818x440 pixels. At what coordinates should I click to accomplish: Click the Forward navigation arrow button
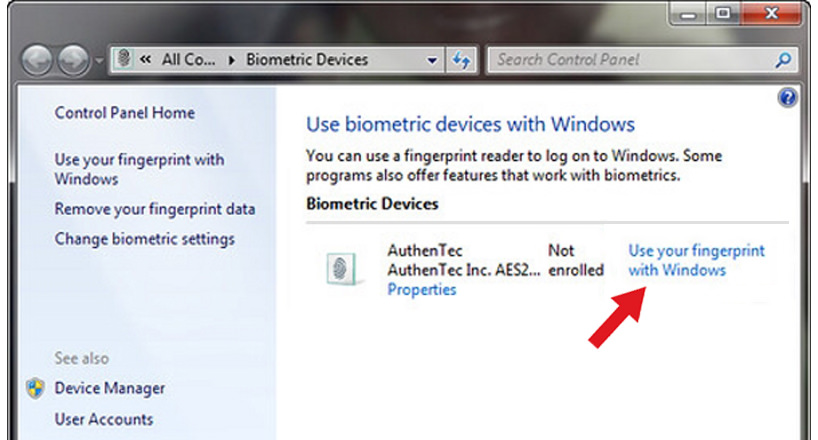point(73,60)
